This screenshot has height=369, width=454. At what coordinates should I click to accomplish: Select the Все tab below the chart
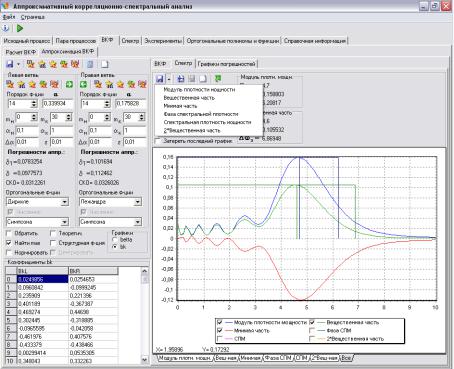click(346, 358)
